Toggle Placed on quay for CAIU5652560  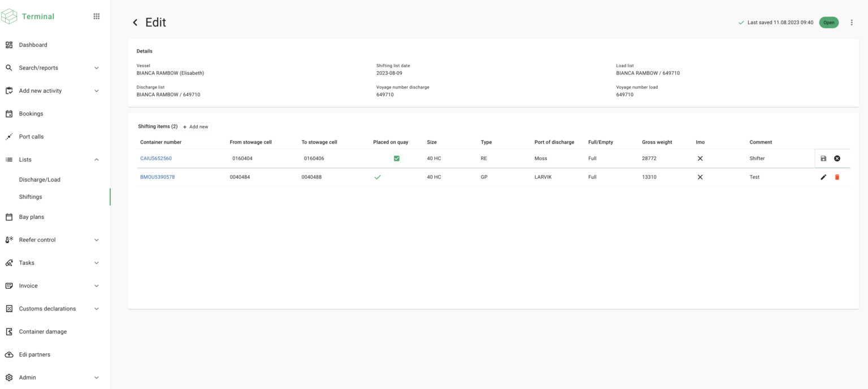pyautogui.click(x=396, y=158)
